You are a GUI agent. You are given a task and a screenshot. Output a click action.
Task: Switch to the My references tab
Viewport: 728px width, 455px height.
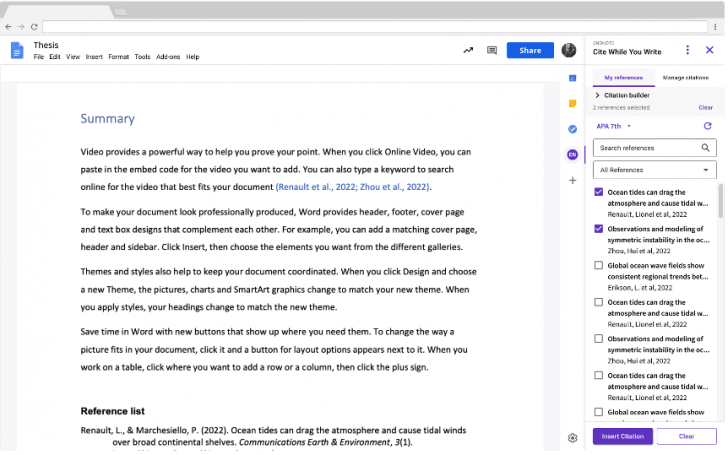click(624, 78)
